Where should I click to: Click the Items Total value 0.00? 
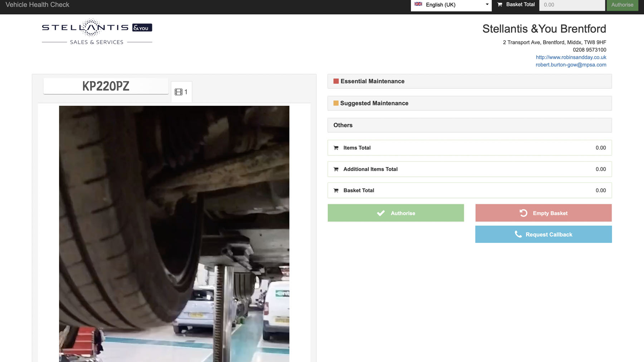pyautogui.click(x=601, y=148)
